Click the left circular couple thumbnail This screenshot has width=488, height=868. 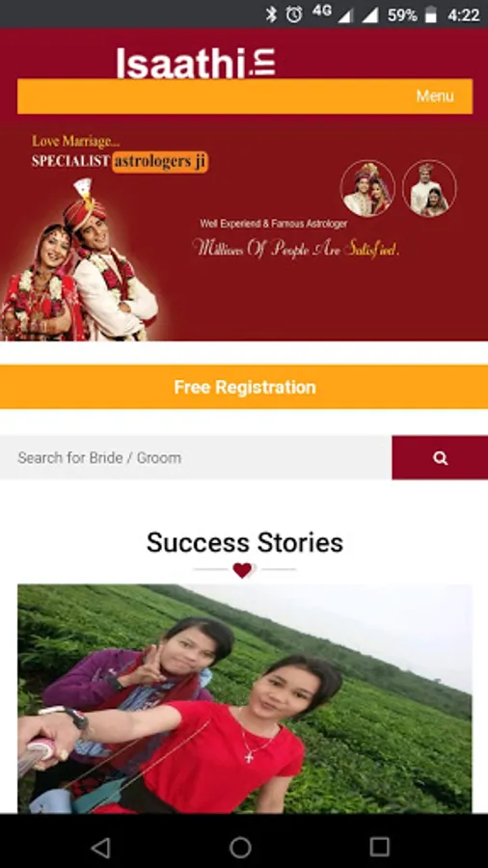367,188
